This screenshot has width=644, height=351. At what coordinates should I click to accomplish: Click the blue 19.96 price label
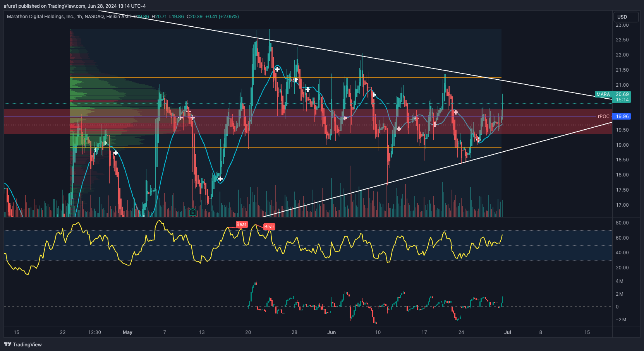point(622,116)
